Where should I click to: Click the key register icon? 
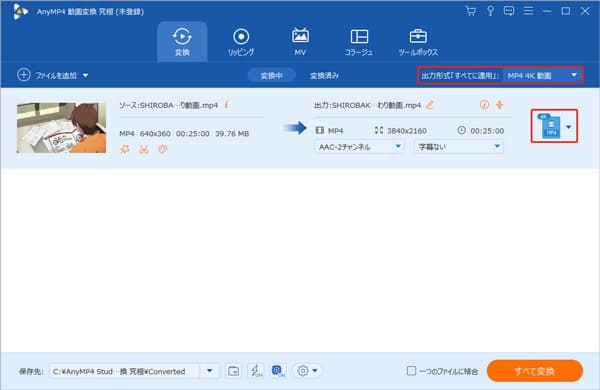(490, 11)
